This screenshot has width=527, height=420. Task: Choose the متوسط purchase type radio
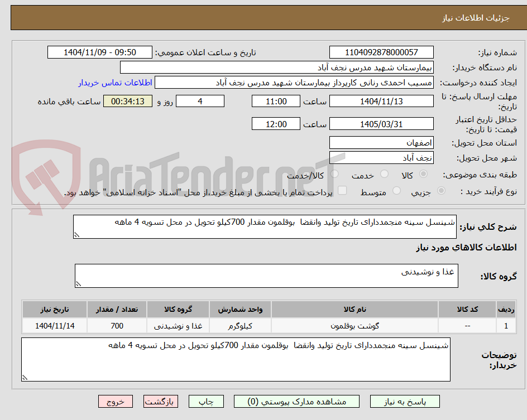pyautogui.click(x=396, y=191)
